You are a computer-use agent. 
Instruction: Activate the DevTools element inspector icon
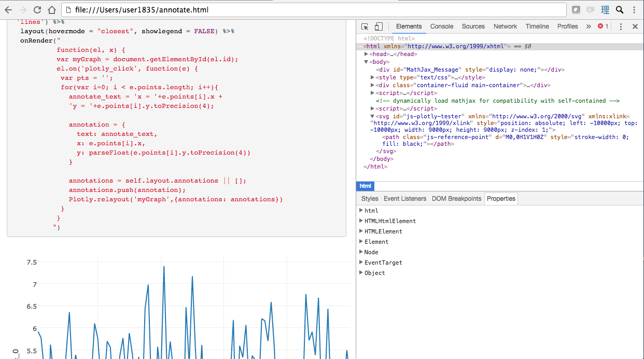(365, 26)
